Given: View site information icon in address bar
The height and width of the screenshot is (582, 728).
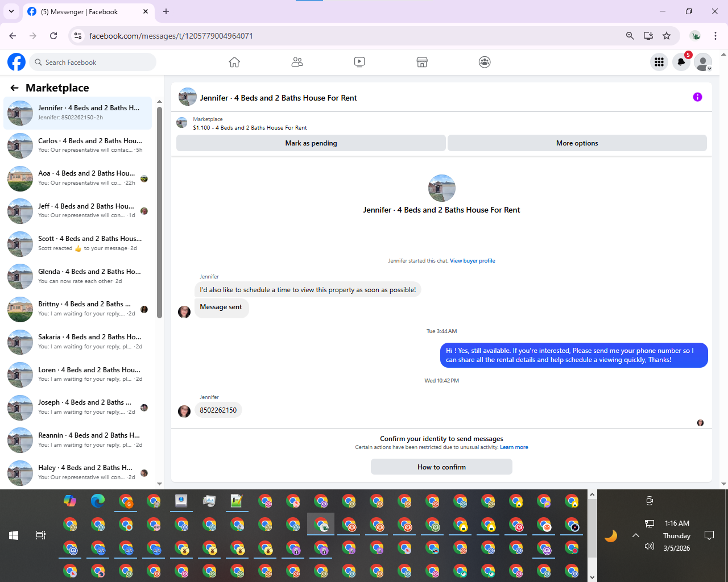Looking at the screenshot, I should [78, 36].
